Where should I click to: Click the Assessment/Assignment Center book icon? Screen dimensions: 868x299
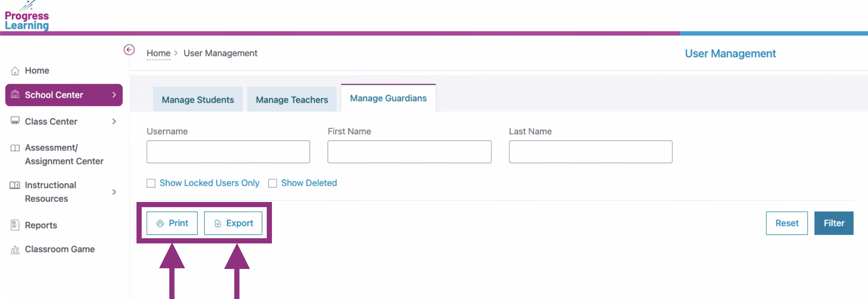[15, 148]
